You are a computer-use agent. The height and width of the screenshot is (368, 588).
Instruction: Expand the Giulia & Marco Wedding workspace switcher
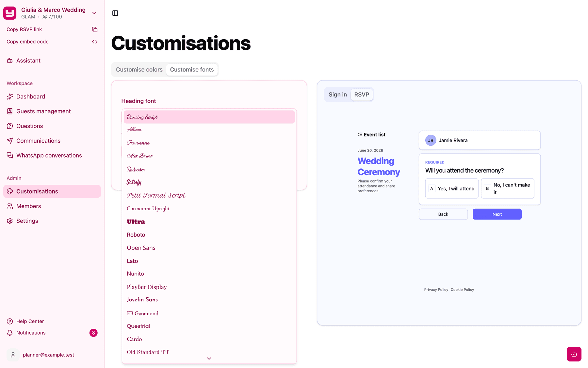[x=94, y=13]
